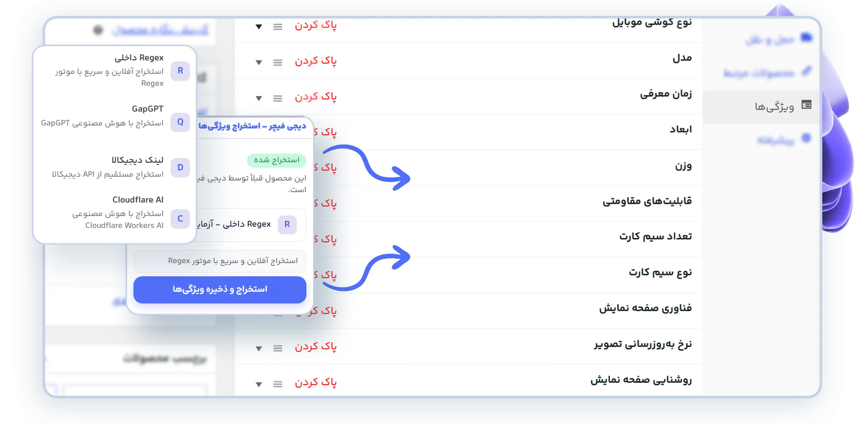Click the نوع سیم کارت attribute name
The image size is (868, 425).
pos(660,272)
